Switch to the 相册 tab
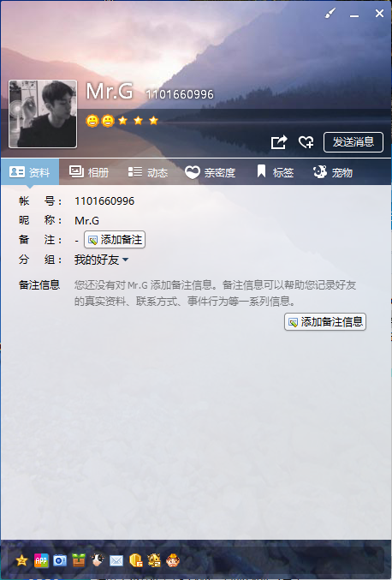 pos(89,172)
